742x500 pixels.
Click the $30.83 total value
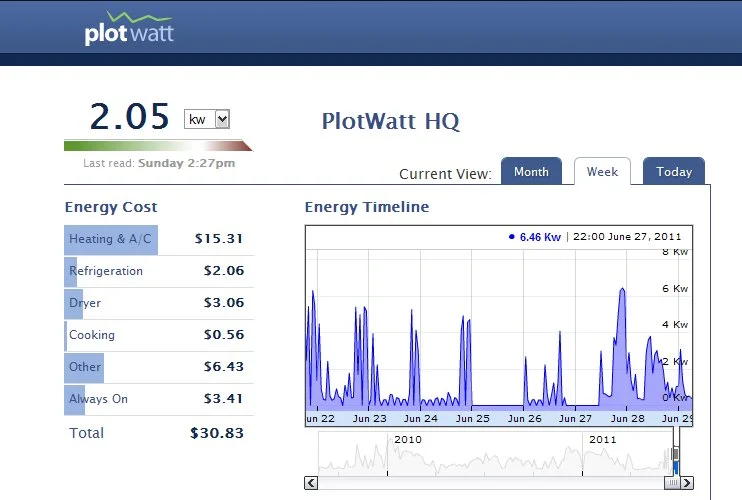(x=217, y=433)
